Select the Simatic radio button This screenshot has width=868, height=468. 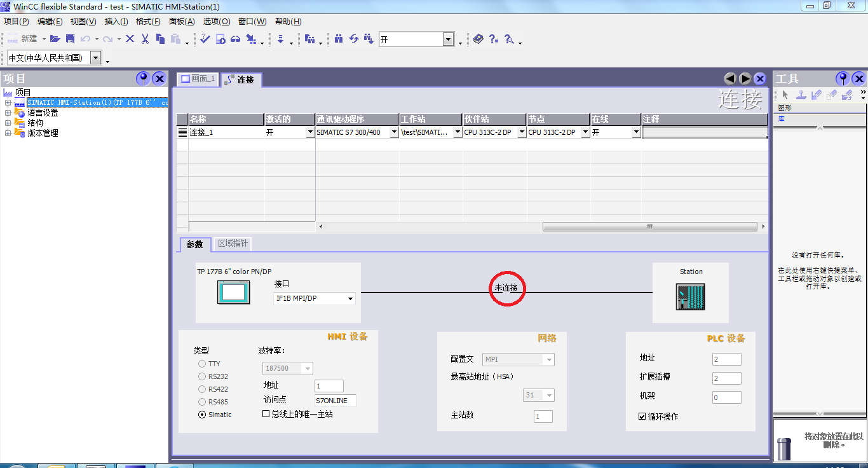coord(202,415)
